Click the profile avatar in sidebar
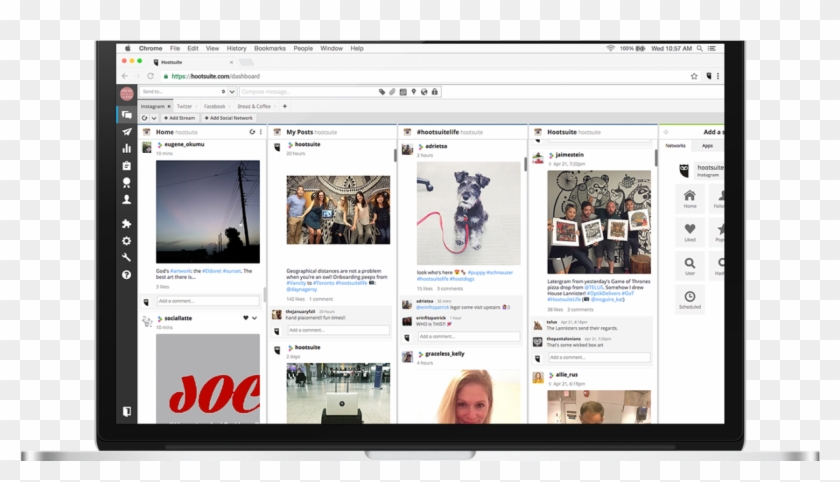Screen dimensions: 840x482 (x=126, y=94)
